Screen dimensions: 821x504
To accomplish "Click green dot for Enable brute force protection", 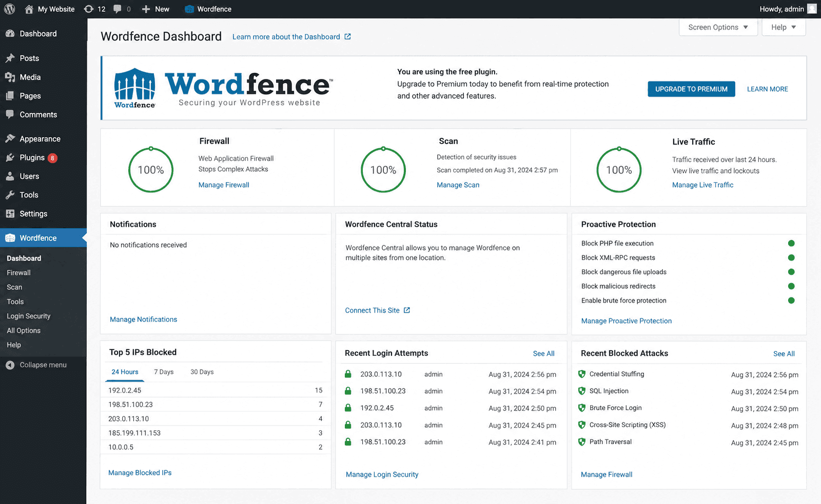I will (791, 300).
